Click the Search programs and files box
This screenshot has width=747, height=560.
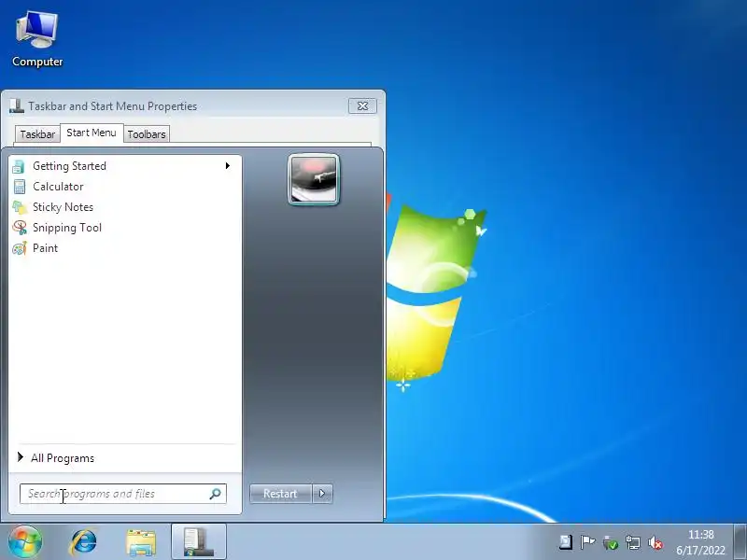point(123,494)
